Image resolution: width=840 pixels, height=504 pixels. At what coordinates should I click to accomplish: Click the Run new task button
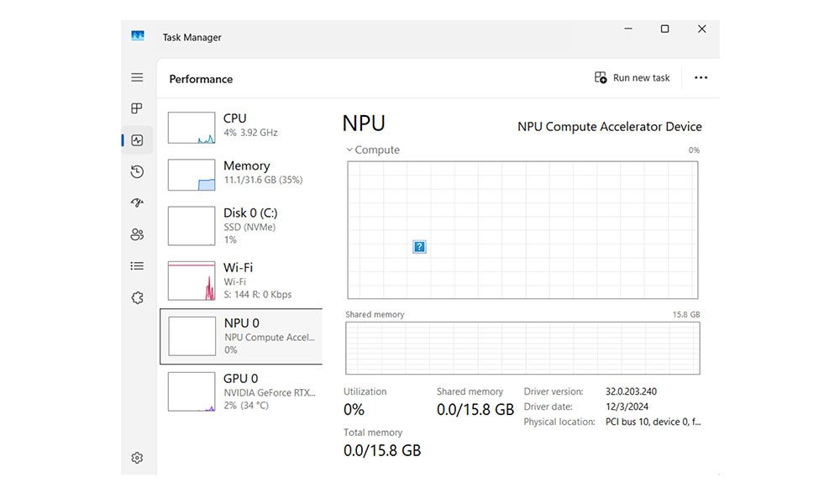click(x=633, y=78)
